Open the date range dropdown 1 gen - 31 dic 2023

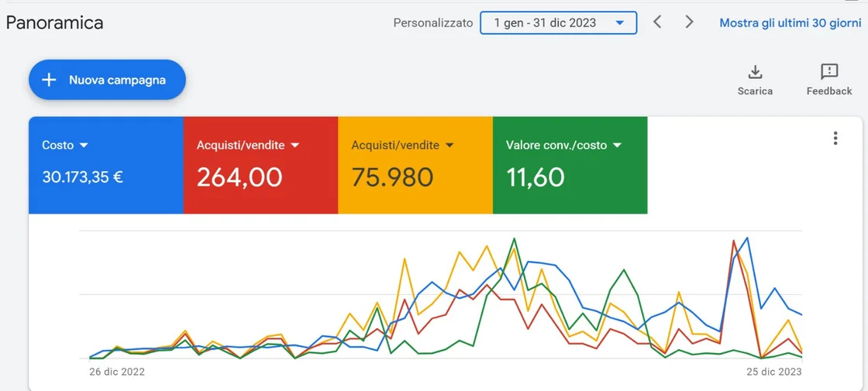point(559,22)
